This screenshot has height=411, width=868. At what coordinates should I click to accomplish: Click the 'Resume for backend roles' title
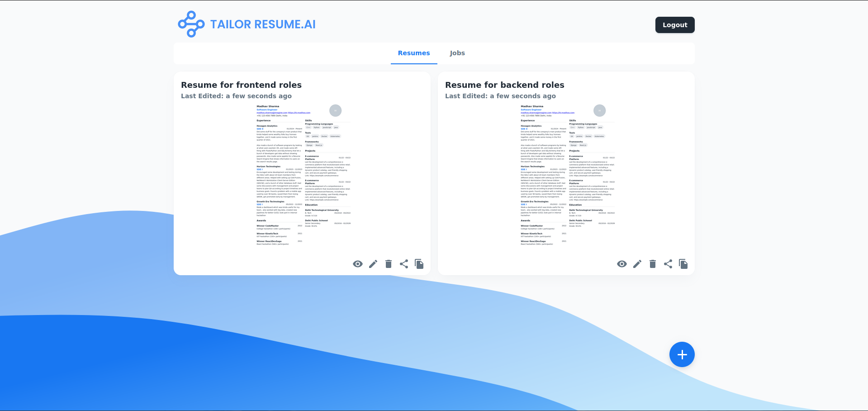(505, 85)
